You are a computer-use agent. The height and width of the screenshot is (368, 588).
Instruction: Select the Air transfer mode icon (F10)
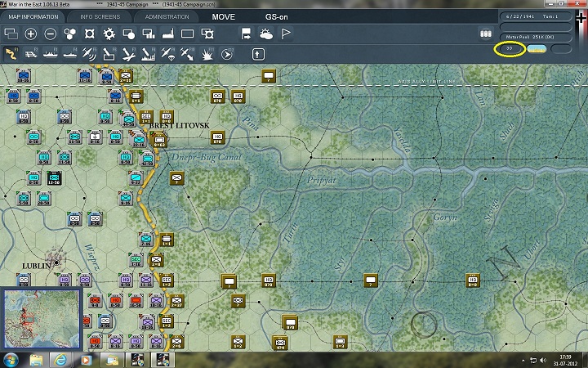click(187, 55)
